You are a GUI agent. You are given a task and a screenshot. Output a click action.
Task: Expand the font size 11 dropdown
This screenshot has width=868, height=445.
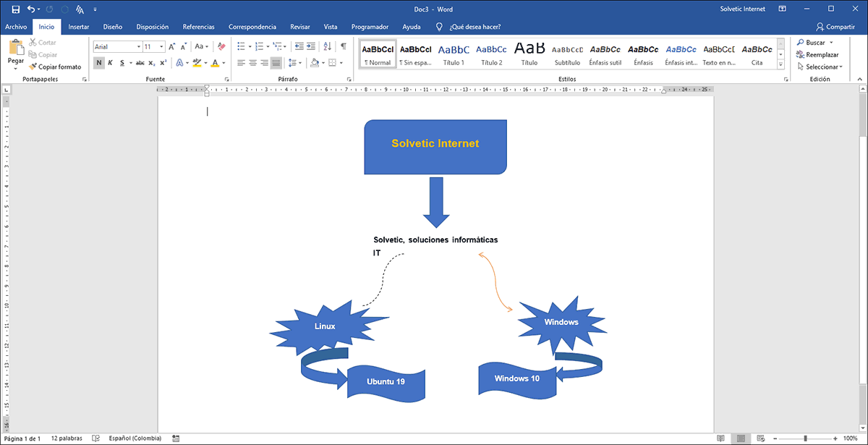pos(161,46)
